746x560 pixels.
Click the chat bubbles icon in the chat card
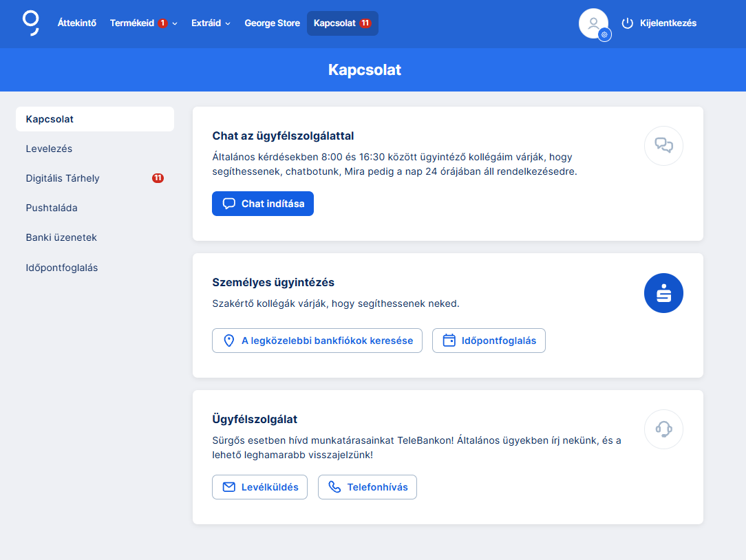663,145
